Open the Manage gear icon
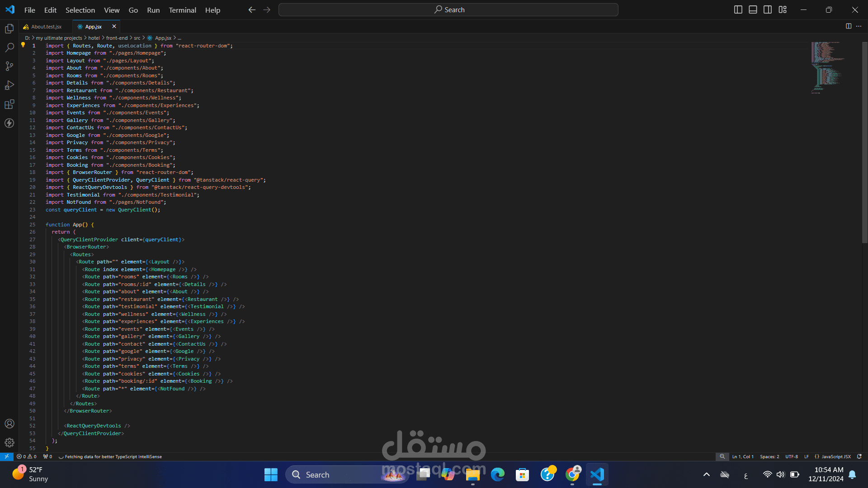This screenshot has height=488, width=868. point(9,443)
